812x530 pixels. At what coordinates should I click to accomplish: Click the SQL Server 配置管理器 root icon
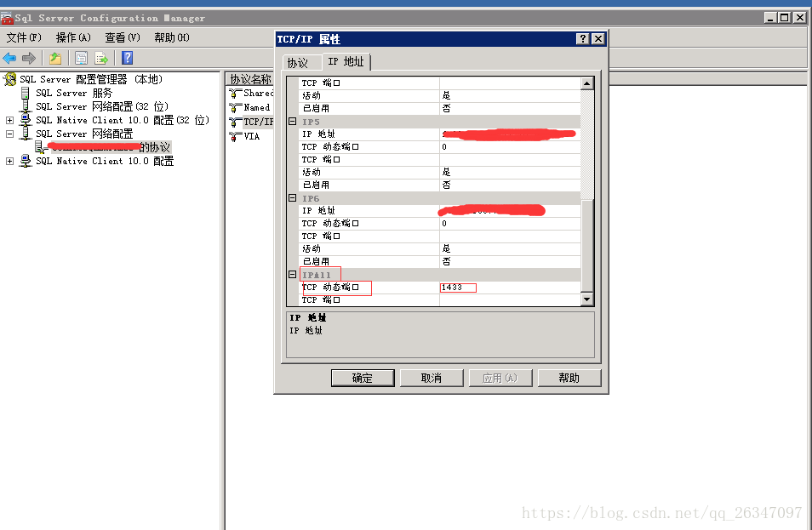pos(10,79)
